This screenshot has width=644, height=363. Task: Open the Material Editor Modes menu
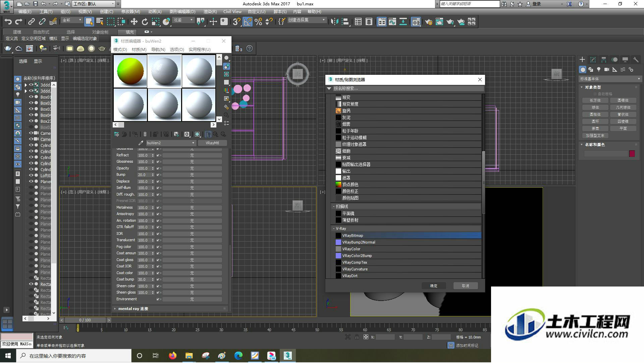pyautogui.click(x=120, y=49)
